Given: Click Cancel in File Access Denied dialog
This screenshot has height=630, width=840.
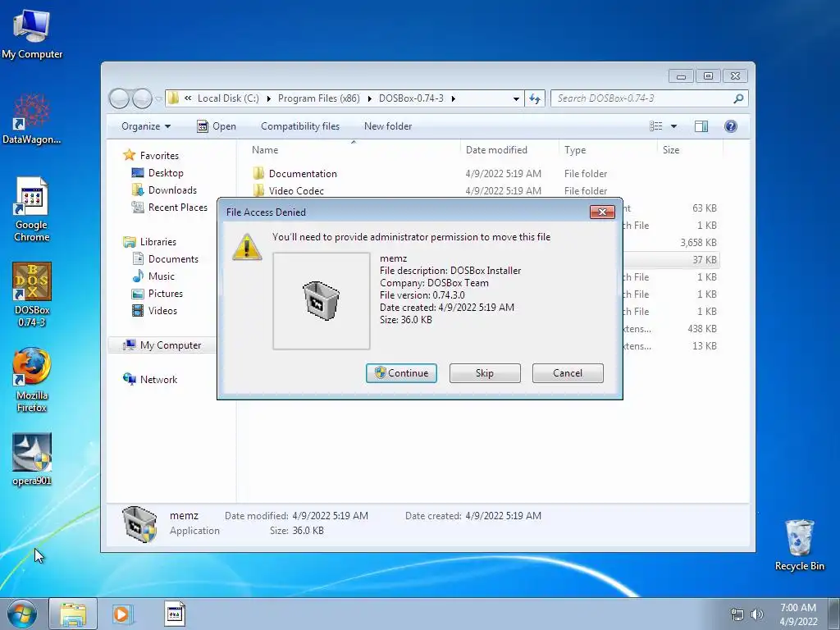Looking at the screenshot, I should click(x=568, y=373).
